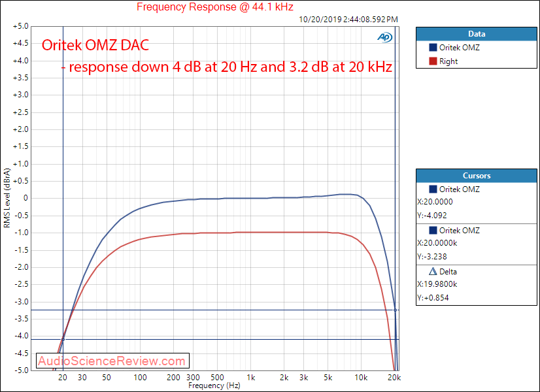Click the delta value X:19.9800k
This screenshot has height=392, width=540.
[x=437, y=284]
